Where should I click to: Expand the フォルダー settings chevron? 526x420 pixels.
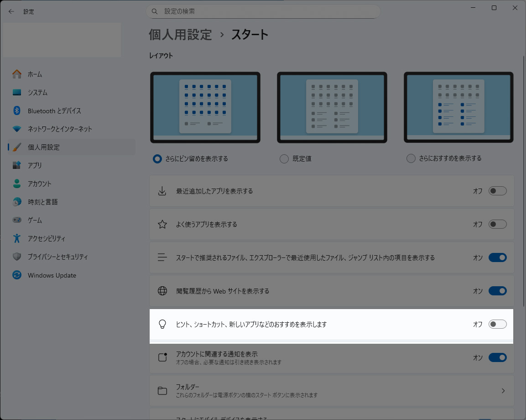503,390
